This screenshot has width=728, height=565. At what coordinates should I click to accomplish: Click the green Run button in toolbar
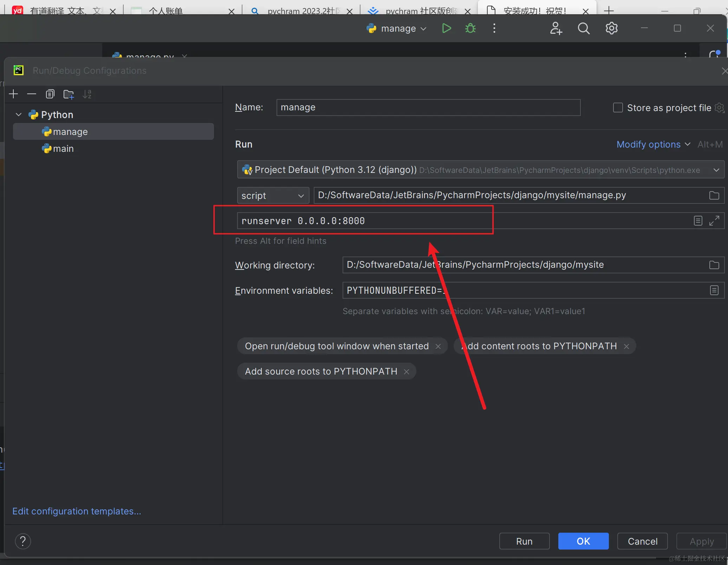click(x=446, y=28)
